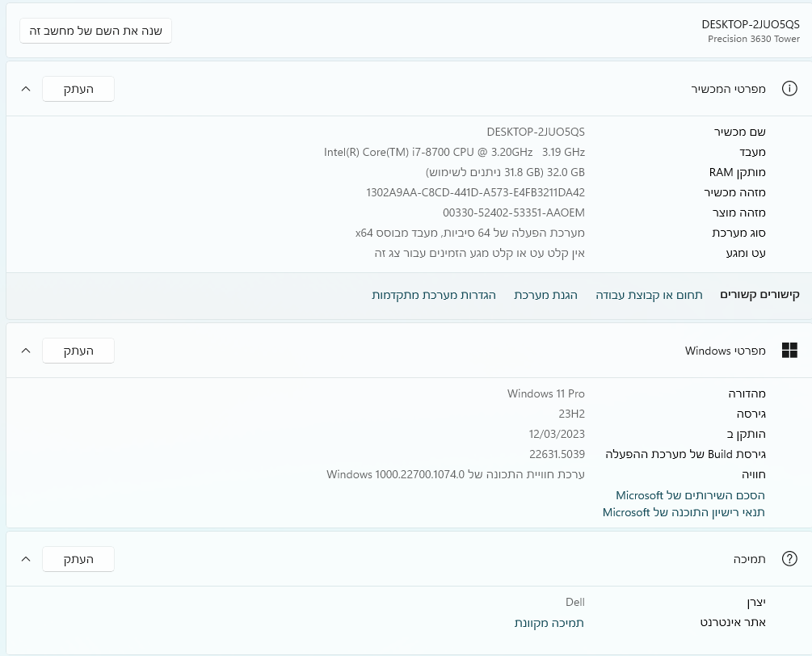Click the עט ומגע label
Screen dimensions: 812x656
pyautogui.click(x=746, y=253)
